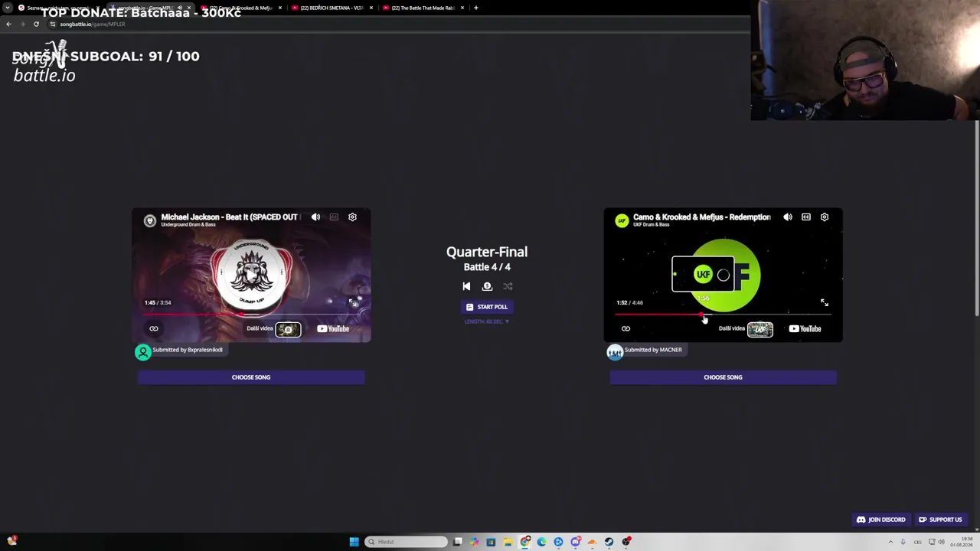Open Camo & Krooked video on YouTube

(x=805, y=329)
